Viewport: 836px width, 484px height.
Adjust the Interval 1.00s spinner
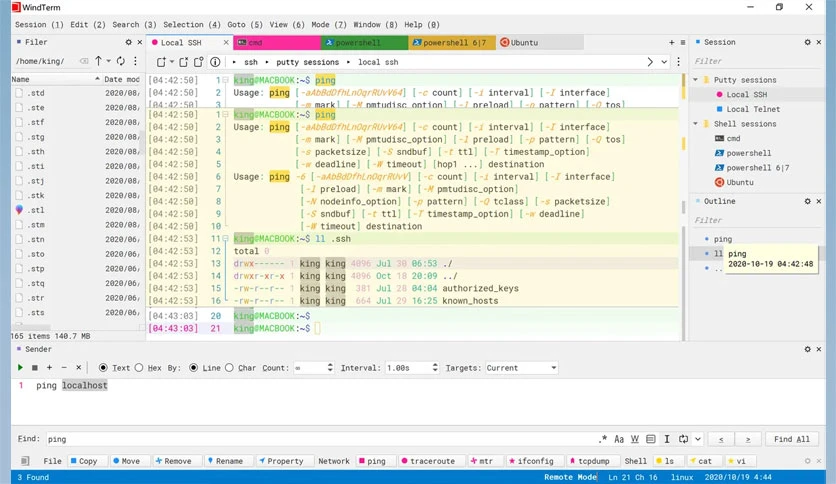(435, 368)
